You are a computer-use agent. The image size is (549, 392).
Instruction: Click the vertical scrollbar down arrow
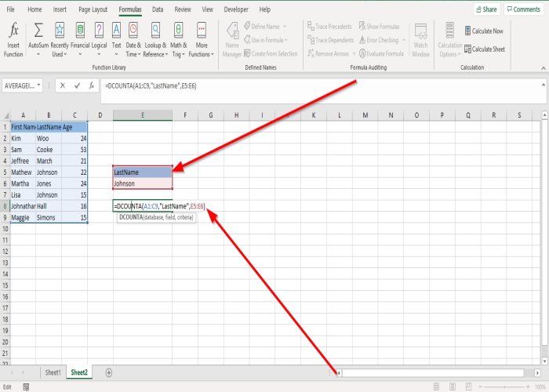(544, 361)
